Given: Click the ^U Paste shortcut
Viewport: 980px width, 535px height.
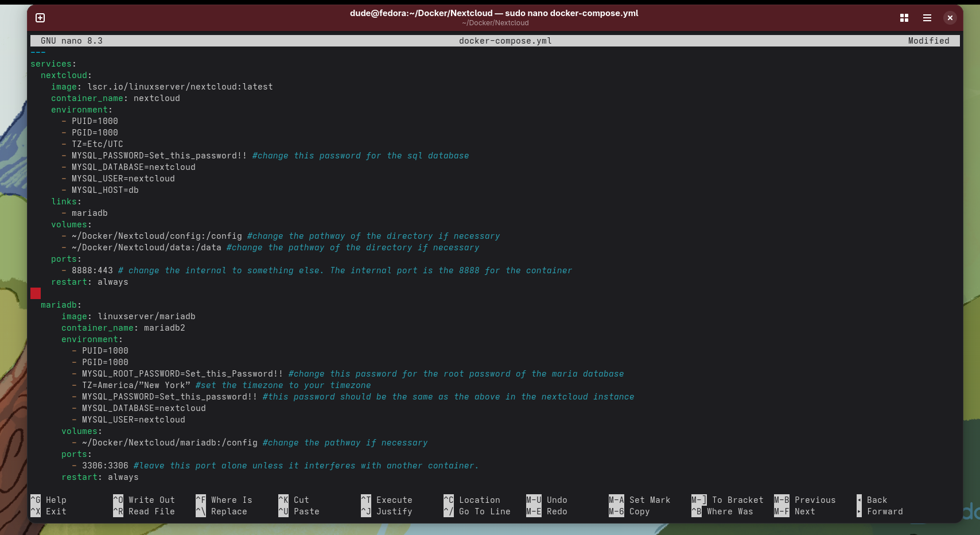Looking at the screenshot, I should pyautogui.click(x=299, y=511).
